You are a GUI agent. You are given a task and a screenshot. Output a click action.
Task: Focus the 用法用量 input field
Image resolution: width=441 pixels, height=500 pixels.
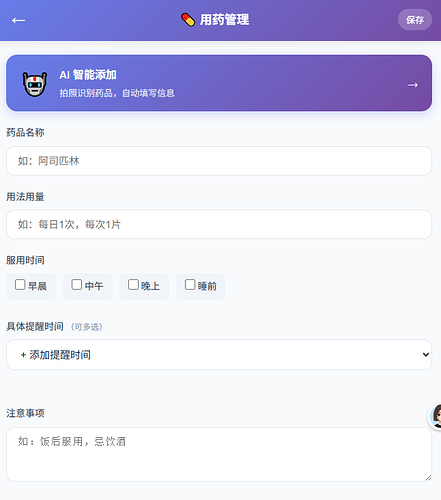[x=219, y=224]
